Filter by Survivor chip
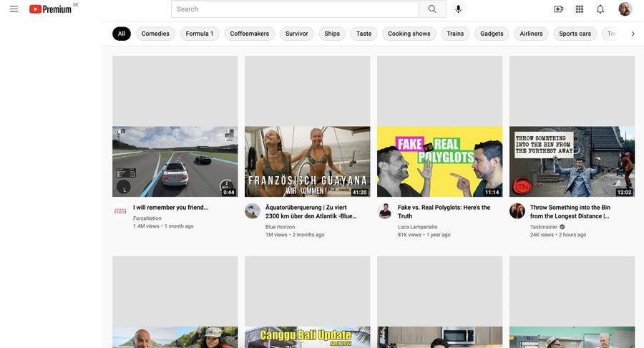 pos(296,34)
